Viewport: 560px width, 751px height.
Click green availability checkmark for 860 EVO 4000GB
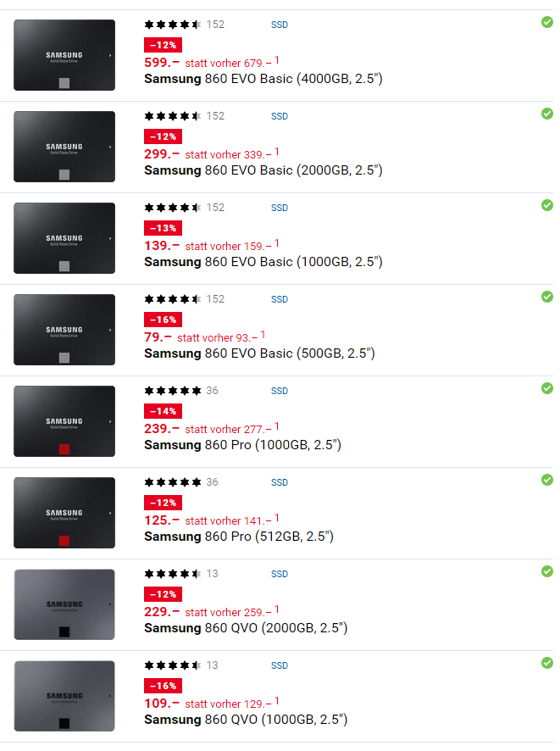[547, 22]
